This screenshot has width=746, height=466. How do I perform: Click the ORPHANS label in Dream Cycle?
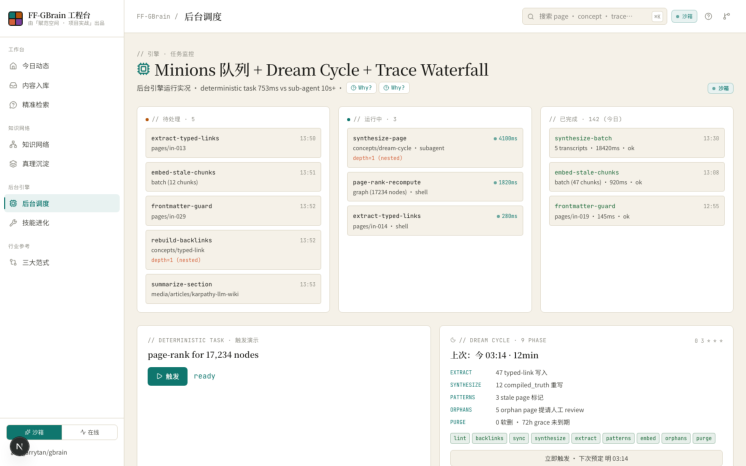point(461,409)
